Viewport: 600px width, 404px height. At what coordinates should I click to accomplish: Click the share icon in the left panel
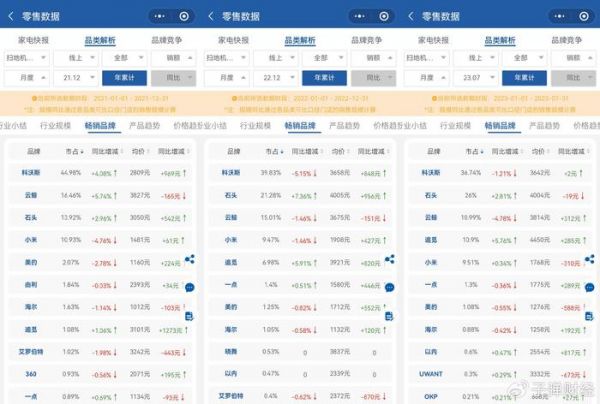pos(190,259)
